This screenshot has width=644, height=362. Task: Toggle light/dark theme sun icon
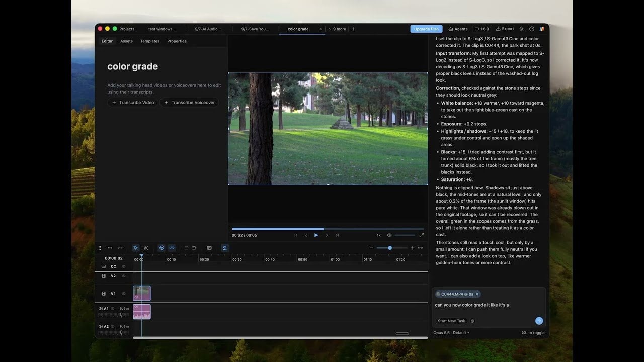521,29
